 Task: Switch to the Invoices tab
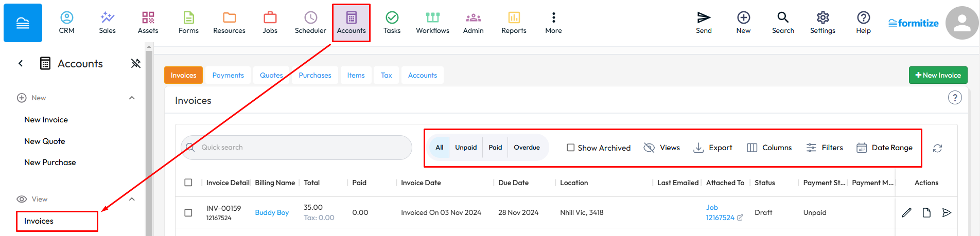click(x=183, y=75)
